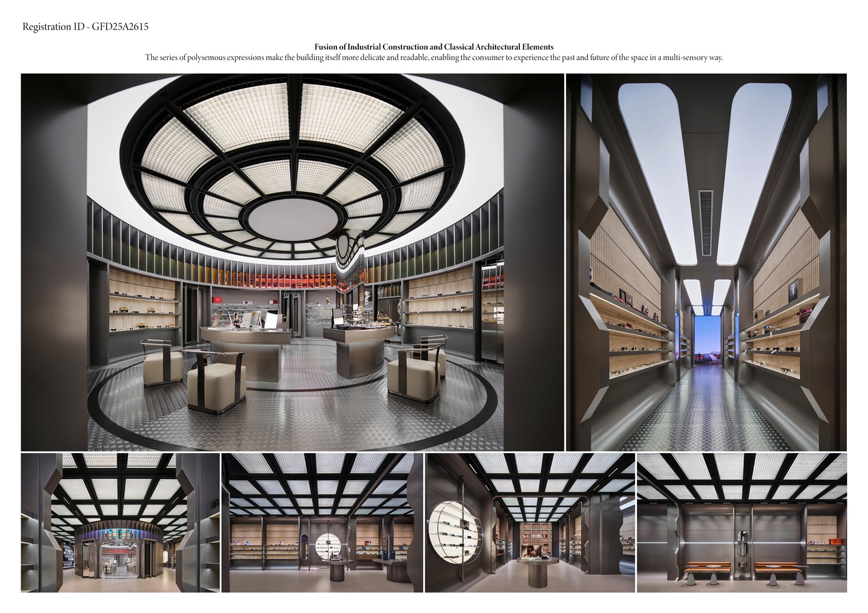The image size is (868, 613).
Task: Select the third bottom photo with round wall display
Action: coord(530,522)
